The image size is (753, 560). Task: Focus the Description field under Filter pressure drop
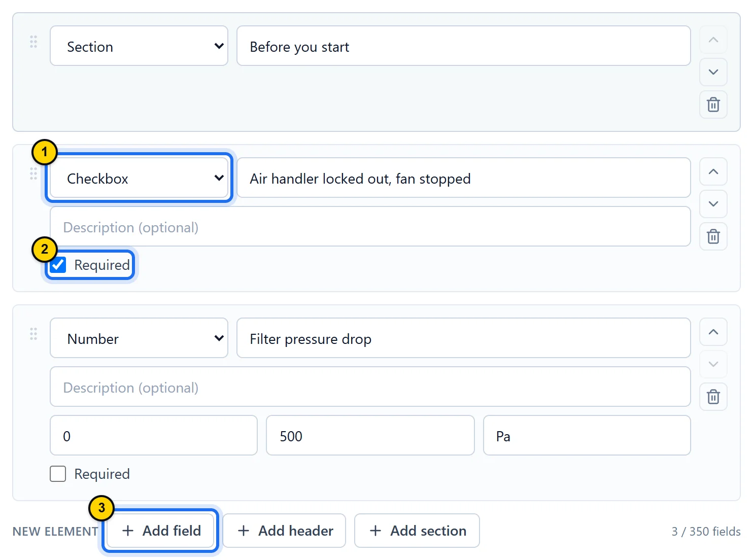click(370, 387)
